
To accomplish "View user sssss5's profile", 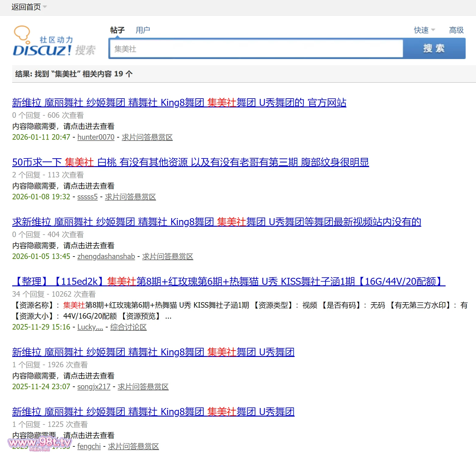I will tap(87, 197).
